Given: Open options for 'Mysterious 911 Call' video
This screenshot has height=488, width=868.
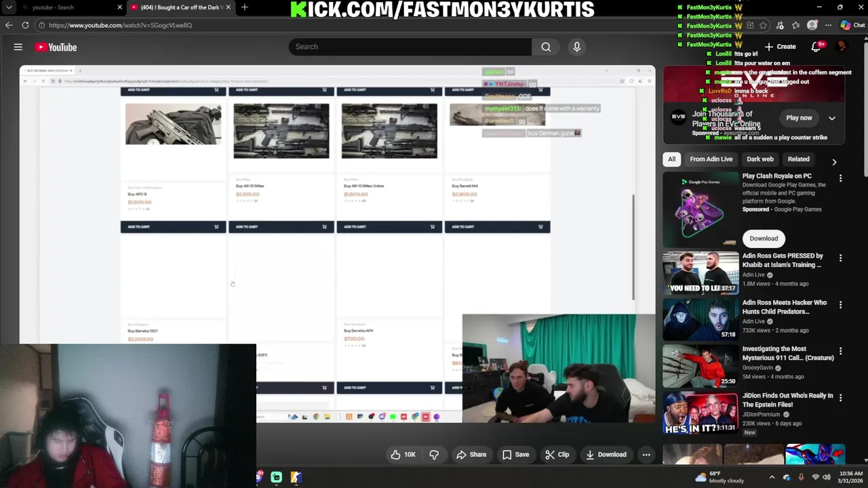Looking at the screenshot, I should (x=840, y=351).
